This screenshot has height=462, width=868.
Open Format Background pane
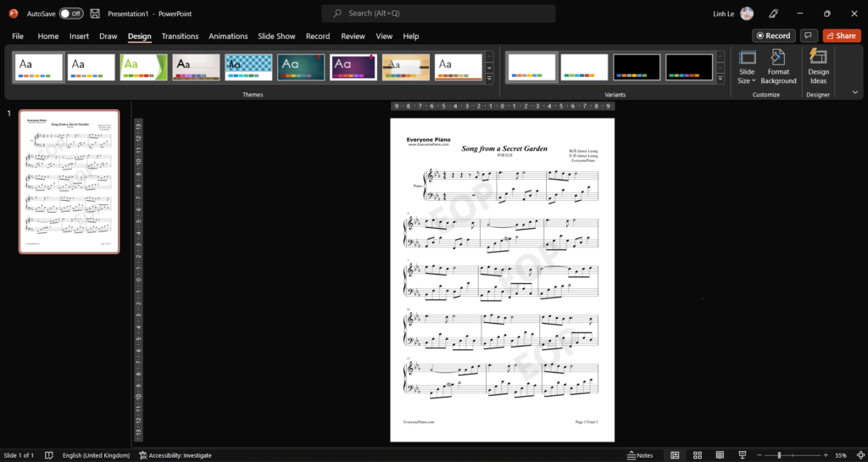[x=778, y=67]
